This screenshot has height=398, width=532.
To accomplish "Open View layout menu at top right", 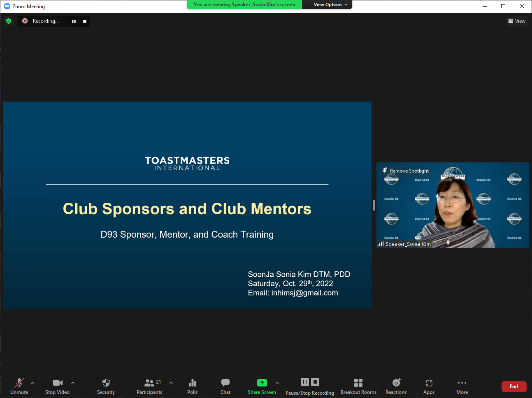I will (517, 21).
